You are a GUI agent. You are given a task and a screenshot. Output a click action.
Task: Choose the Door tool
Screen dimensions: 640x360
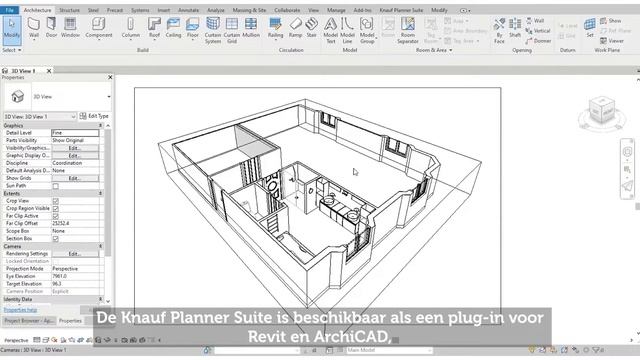(51, 28)
